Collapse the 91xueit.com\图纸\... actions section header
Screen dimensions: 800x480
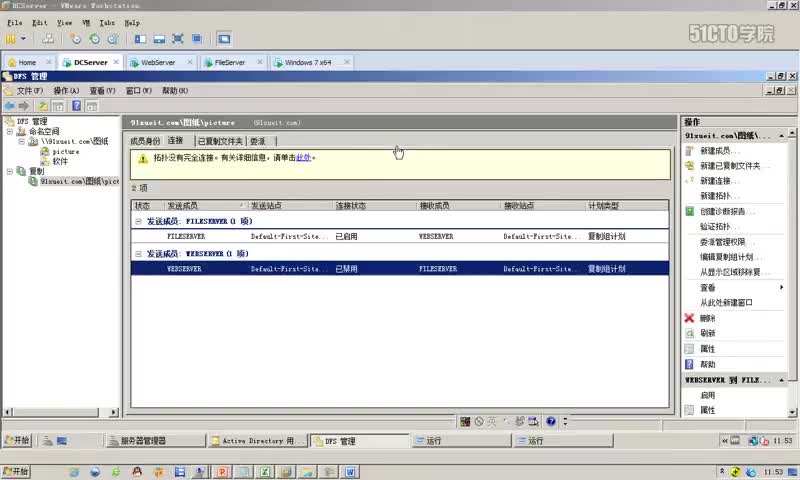782,136
